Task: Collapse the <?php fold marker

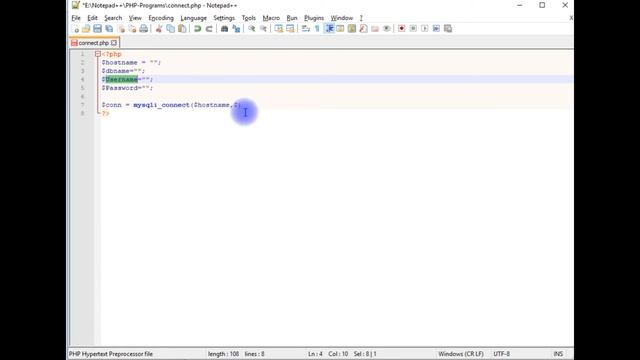Action: pos(98,54)
